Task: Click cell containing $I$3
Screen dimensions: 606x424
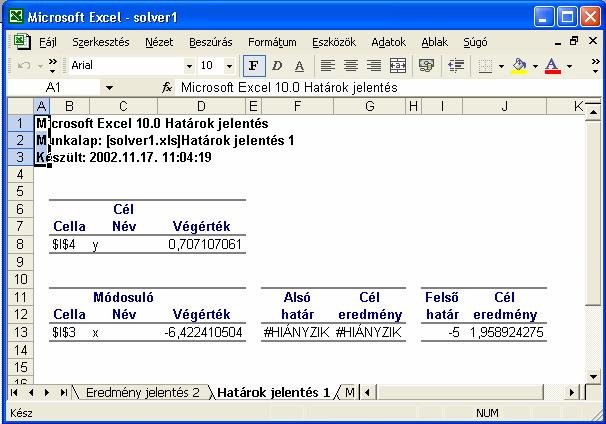Action: pos(70,332)
